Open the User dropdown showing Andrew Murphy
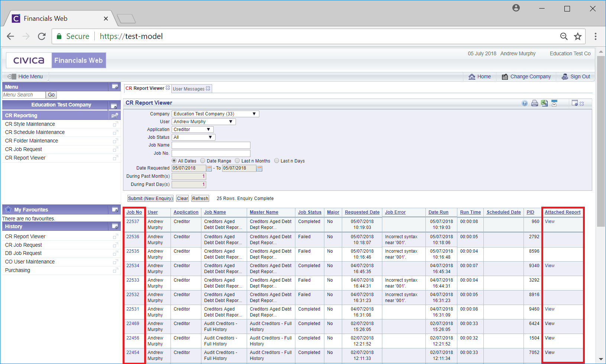This screenshot has height=364, width=606. click(x=203, y=122)
